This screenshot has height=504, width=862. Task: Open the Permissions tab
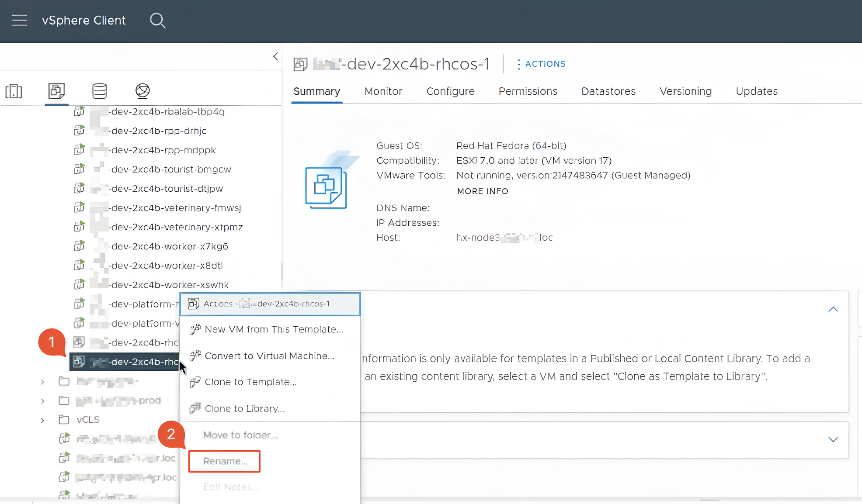click(x=528, y=91)
